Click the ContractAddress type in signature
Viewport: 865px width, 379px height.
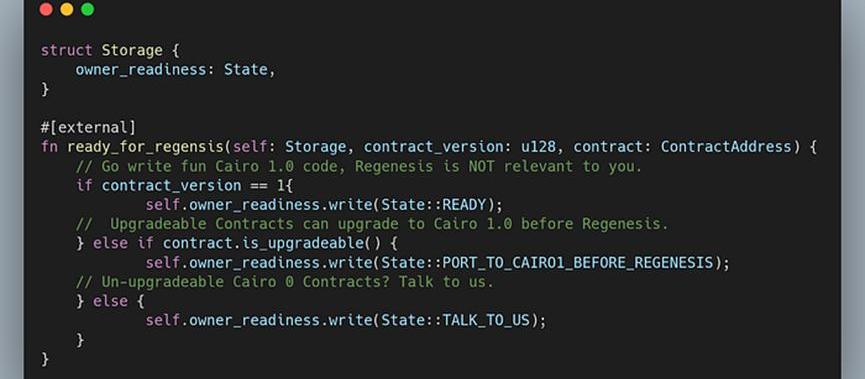[726, 147]
